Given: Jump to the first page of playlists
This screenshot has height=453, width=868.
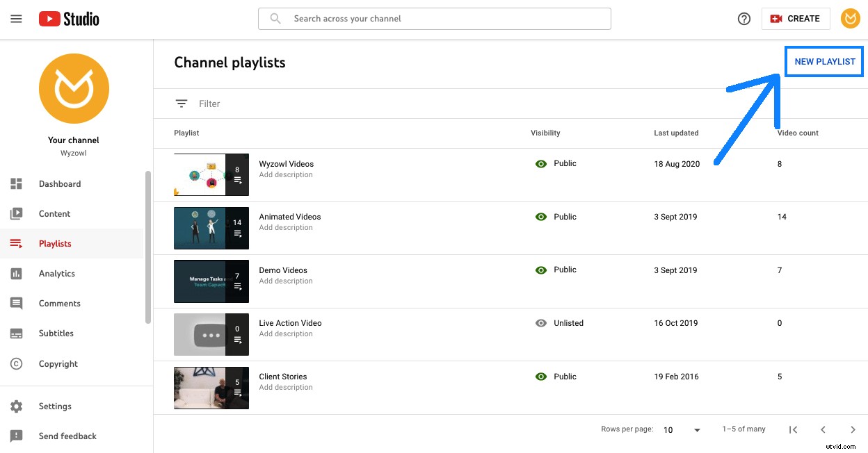Looking at the screenshot, I should tap(793, 429).
